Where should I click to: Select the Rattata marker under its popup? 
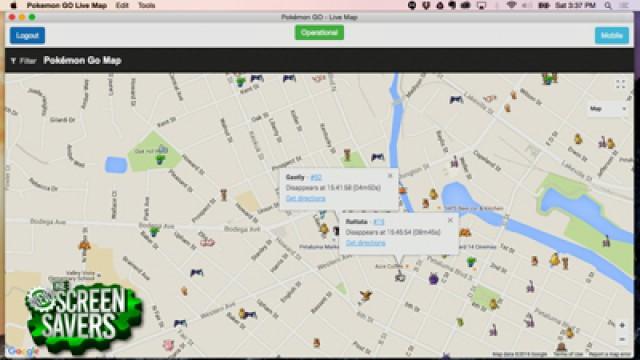[400, 277]
